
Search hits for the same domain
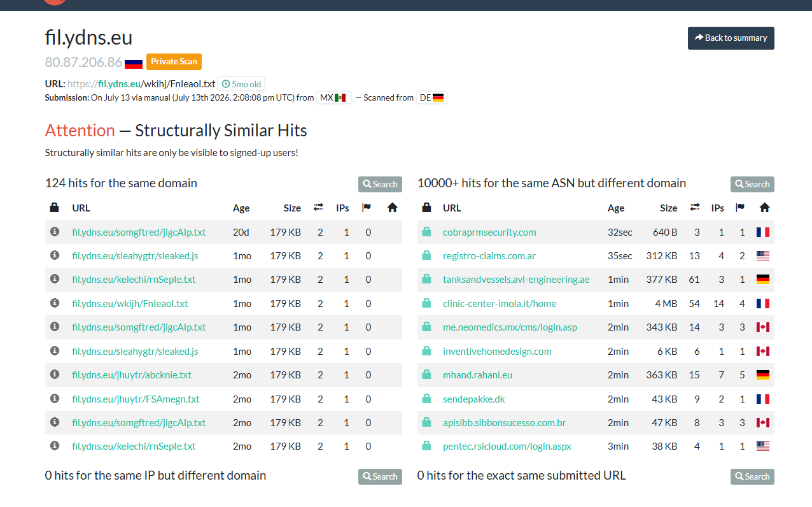click(380, 184)
